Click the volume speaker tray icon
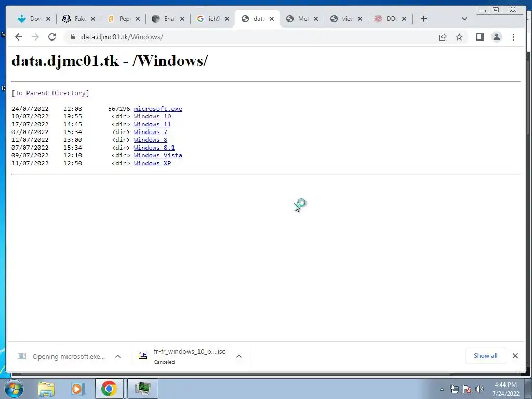Viewport: 532px width, 399px height. click(x=480, y=389)
